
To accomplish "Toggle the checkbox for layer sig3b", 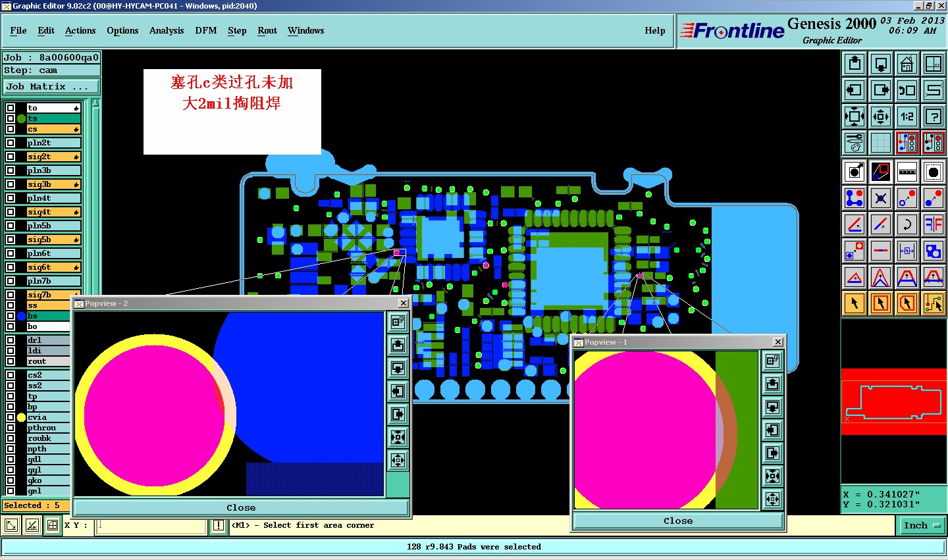I will [x=11, y=184].
